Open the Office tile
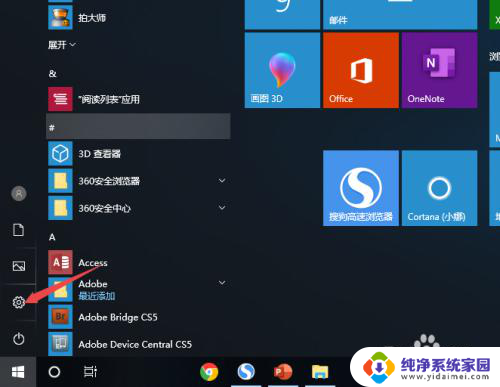This screenshot has height=387, width=500. (x=361, y=70)
